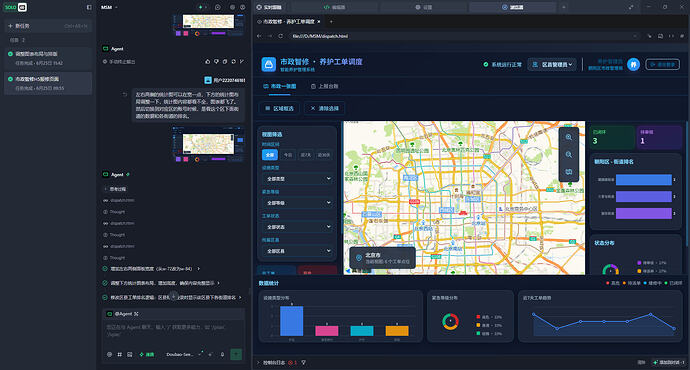This screenshot has height=370, width=690.
Task: Click the thumbs-down icon on Agent reply
Action: pyautogui.click(x=216, y=62)
